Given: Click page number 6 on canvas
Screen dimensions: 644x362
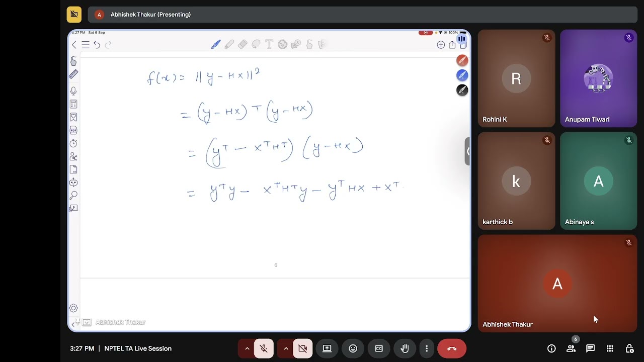Looking at the screenshot, I should click(x=276, y=265).
